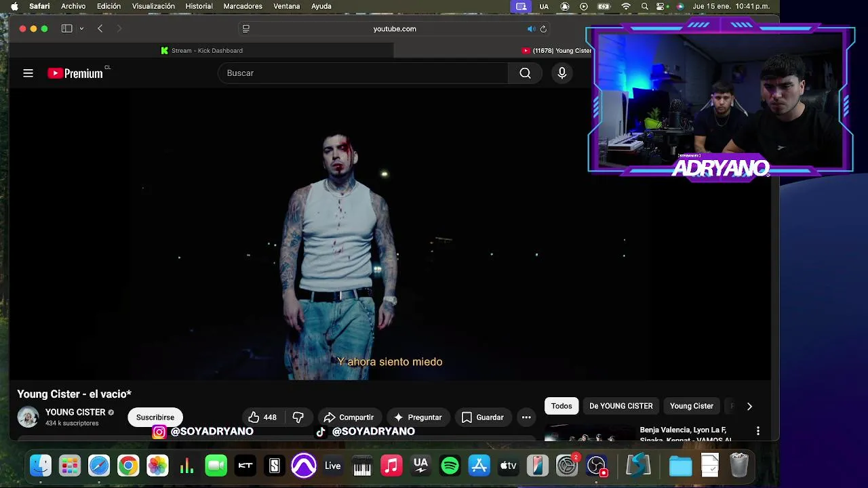Image resolution: width=868 pixels, height=488 pixels.
Task: Open Spotlight search in the menu bar
Action: [644, 6]
